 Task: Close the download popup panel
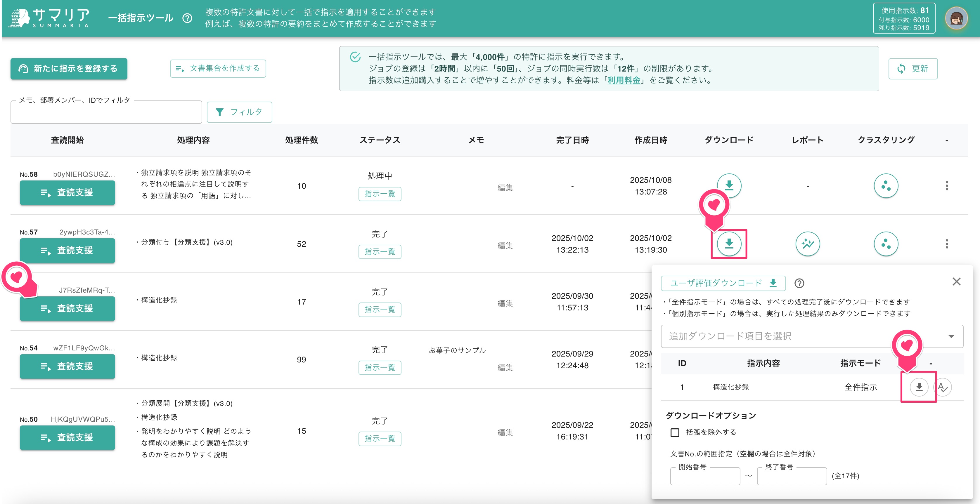click(x=956, y=282)
